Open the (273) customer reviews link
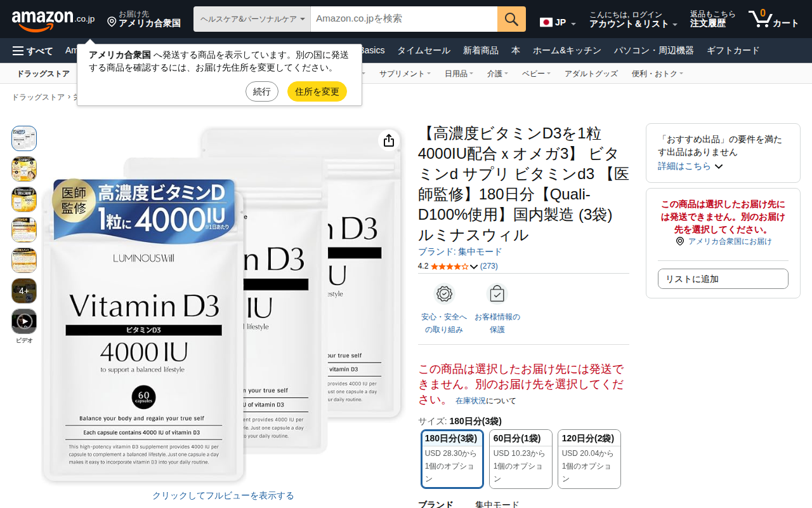This screenshot has width=812, height=508. point(489,266)
